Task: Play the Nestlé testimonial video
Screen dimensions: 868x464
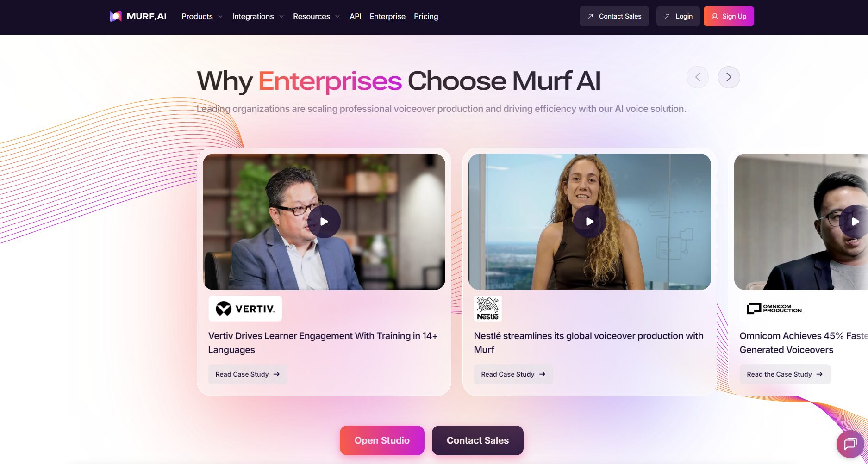Action: (590, 222)
